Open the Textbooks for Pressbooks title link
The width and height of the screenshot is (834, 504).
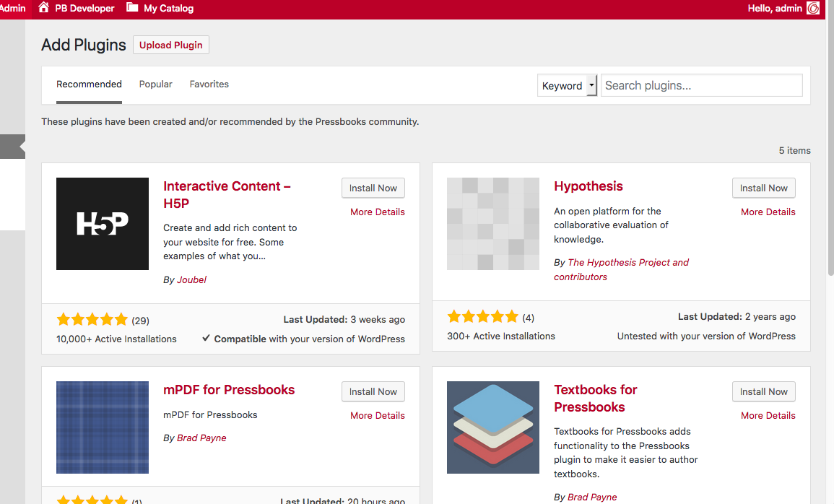pos(595,398)
